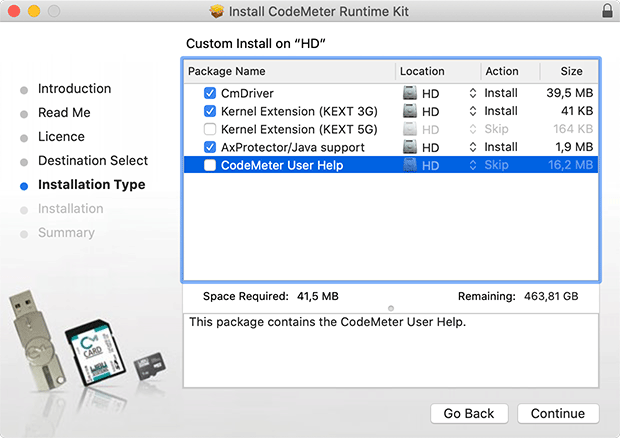Select the CodeMeter User Help row name
620x438 pixels.
pos(282,165)
